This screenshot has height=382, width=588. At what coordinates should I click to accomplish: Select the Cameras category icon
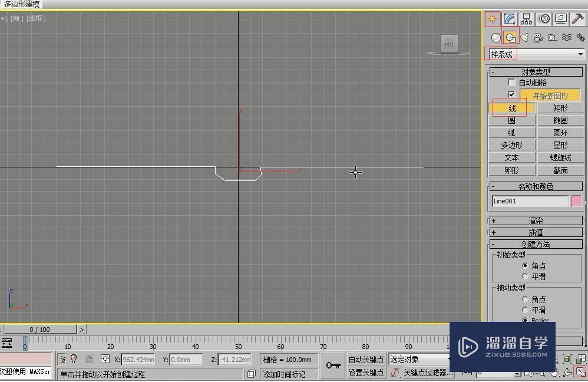[539, 38]
